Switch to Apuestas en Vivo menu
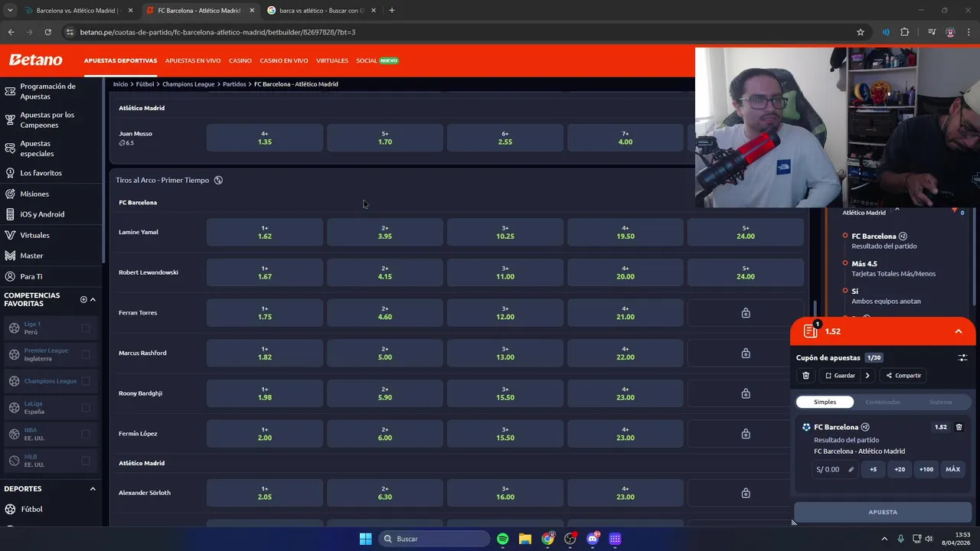This screenshot has width=980, height=551. (x=193, y=60)
